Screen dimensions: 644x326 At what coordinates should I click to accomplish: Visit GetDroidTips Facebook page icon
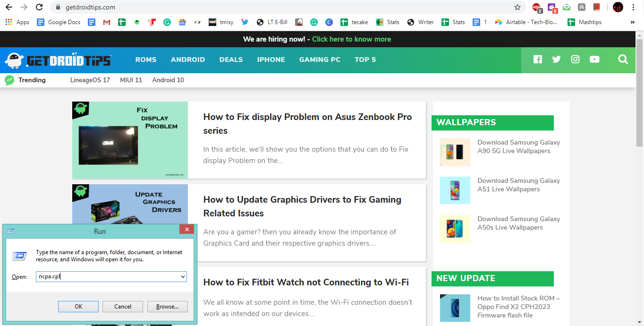tap(538, 59)
